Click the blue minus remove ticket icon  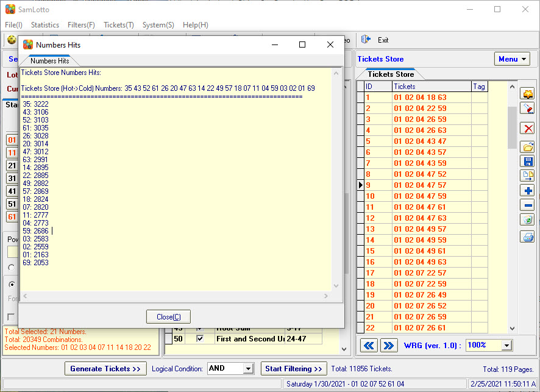[527, 205]
